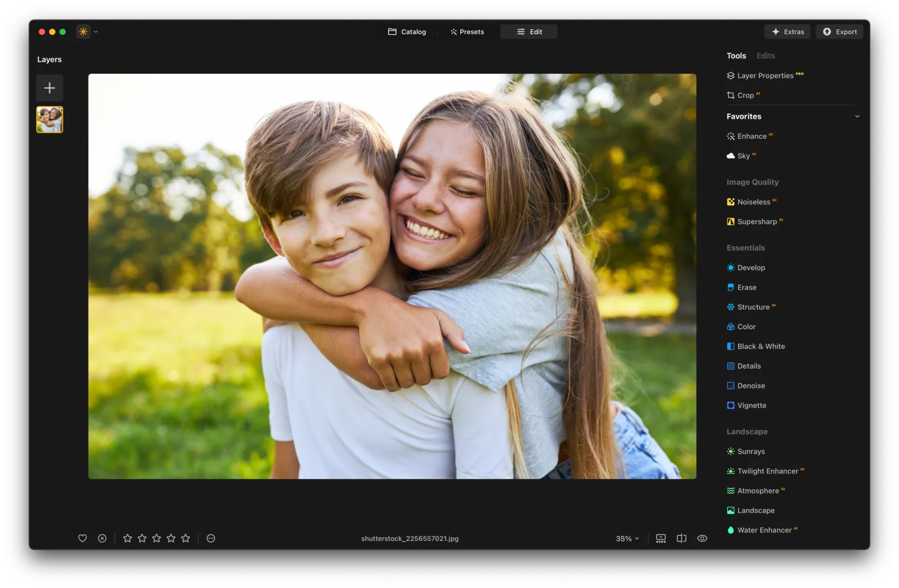Click the Export button
This screenshot has height=588, width=899.
coord(839,32)
